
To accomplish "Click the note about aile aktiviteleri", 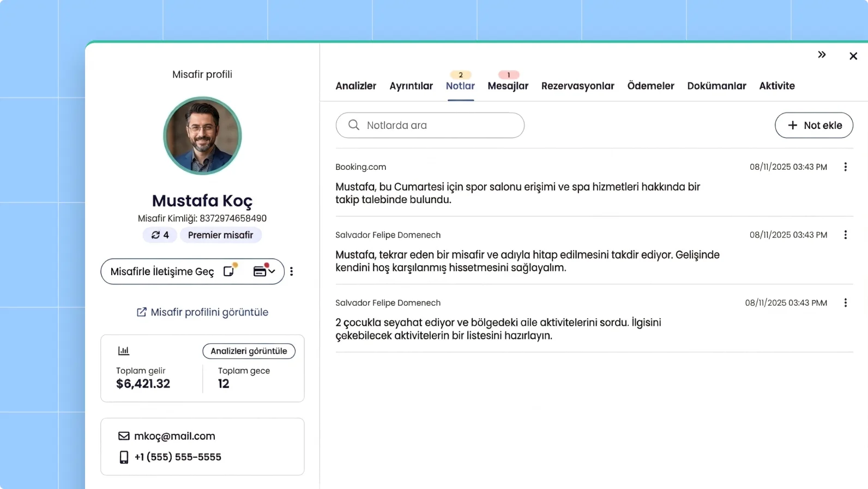I will pos(498,329).
